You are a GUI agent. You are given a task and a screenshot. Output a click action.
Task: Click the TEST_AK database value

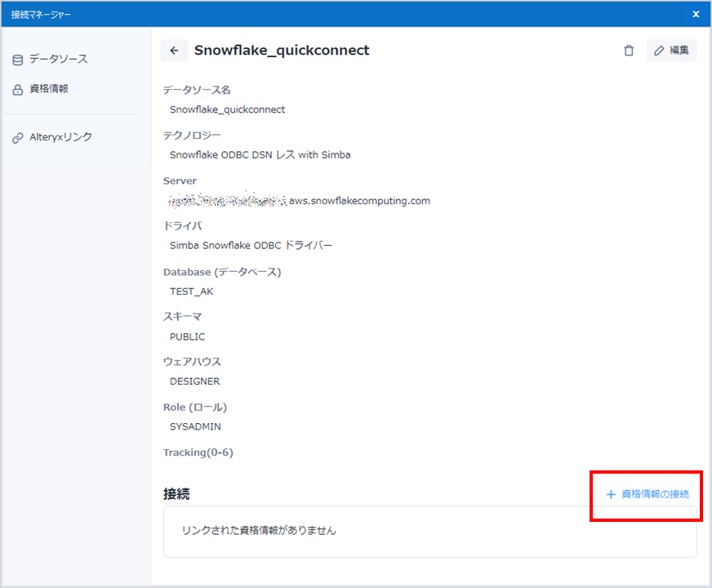pyautogui.click(x=191, y=292)
